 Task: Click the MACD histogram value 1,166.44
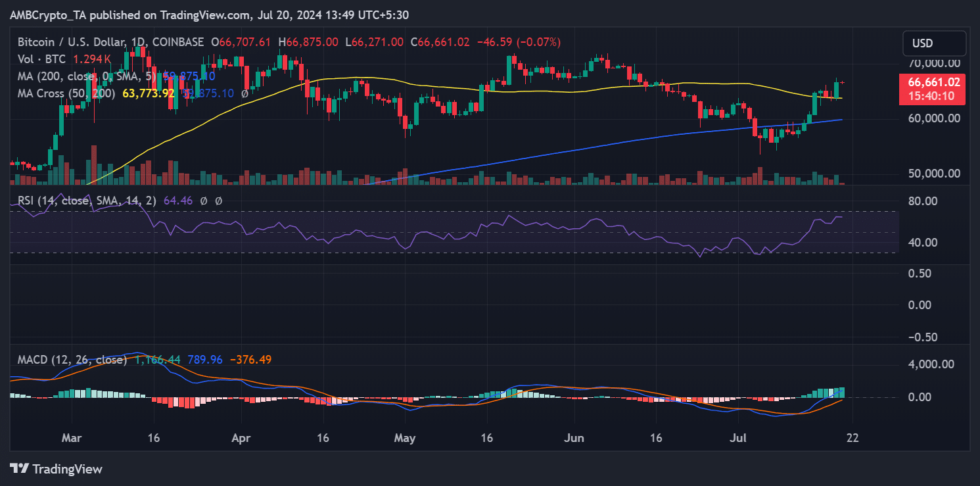158,360
